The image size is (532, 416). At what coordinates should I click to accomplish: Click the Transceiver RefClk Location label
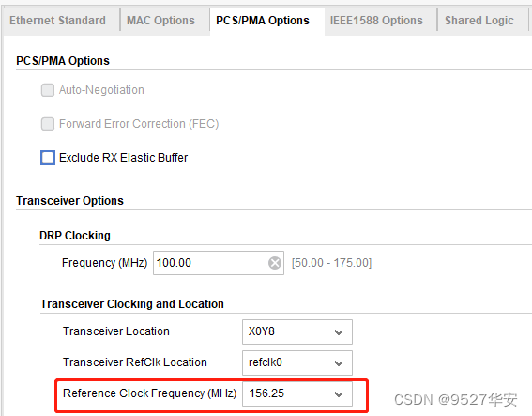(135, 362)
